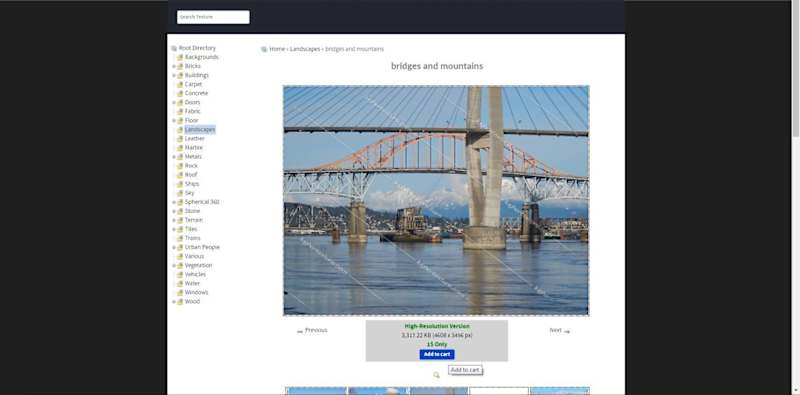This screenshot has width=800, height=395.
Task: Click the Sky folder icon
Action: pos(180,193)
